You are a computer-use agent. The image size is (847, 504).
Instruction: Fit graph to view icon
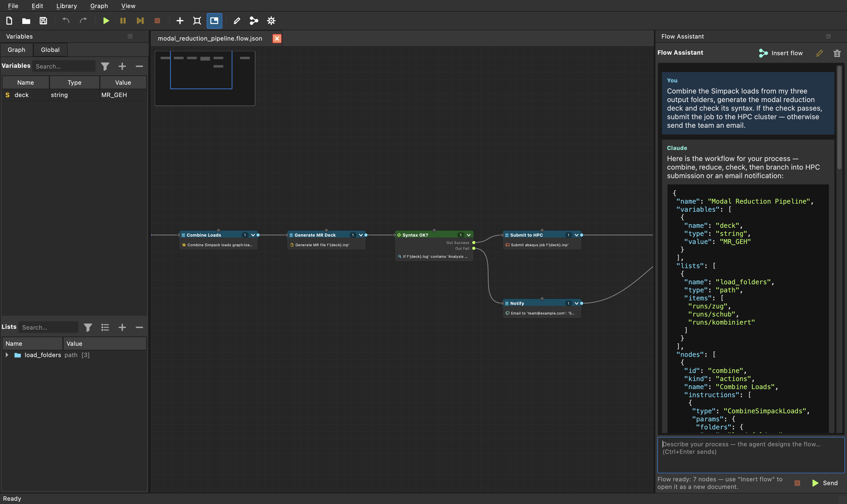197,21
